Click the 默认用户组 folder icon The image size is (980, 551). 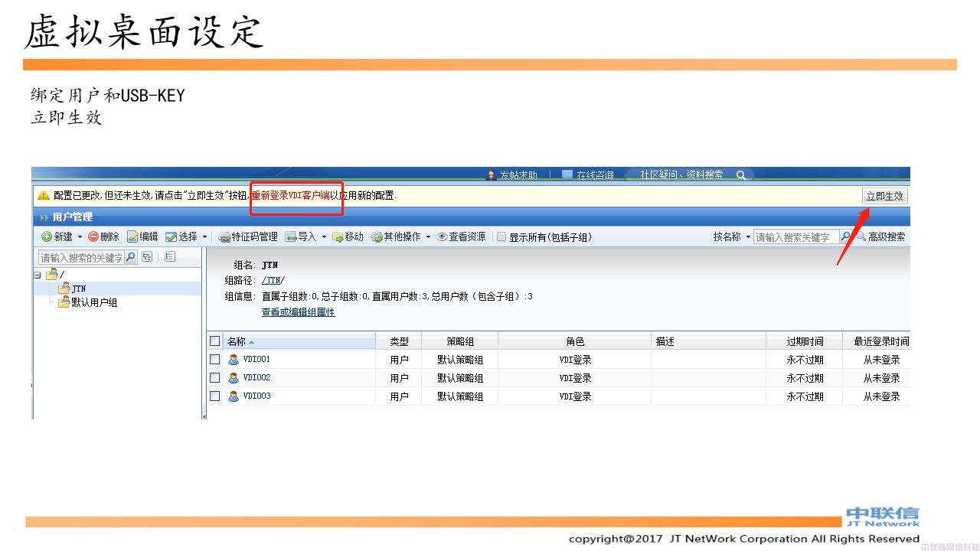click(64, 302)
